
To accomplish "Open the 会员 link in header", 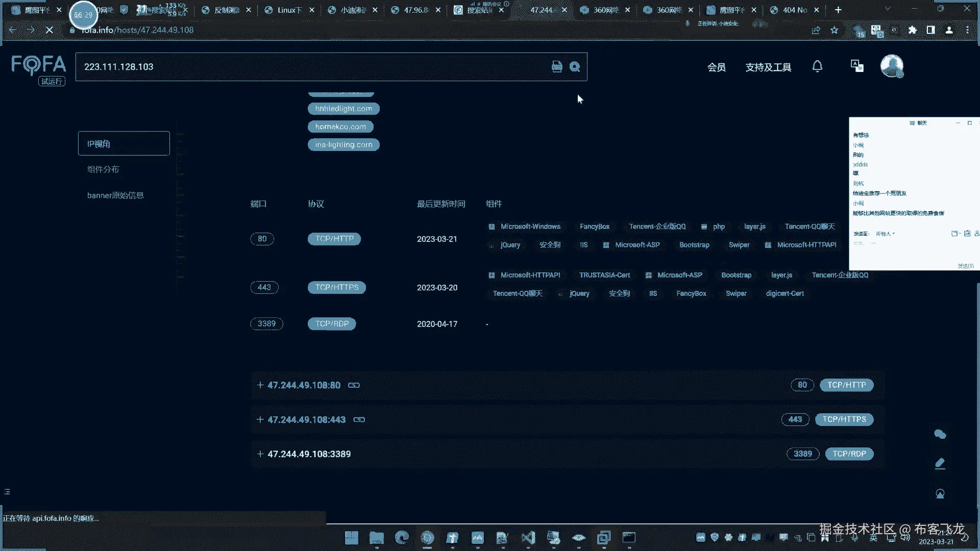I will 716,67.
